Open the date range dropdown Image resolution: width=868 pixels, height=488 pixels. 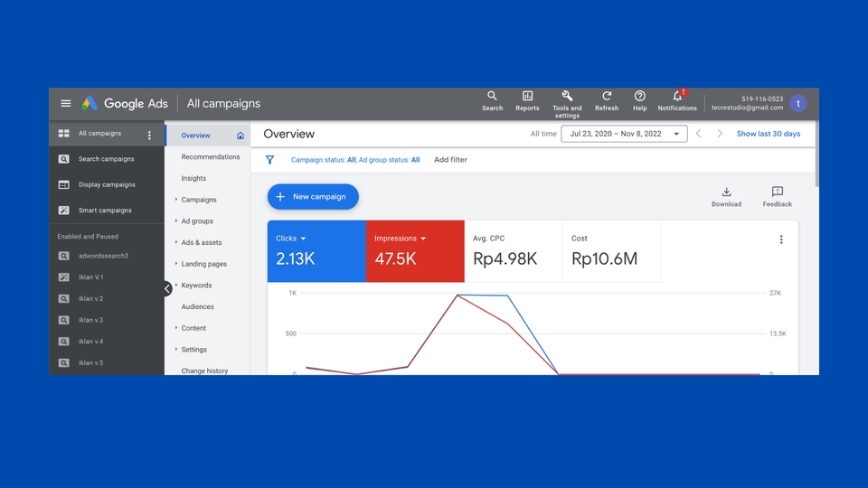(624, 134)
